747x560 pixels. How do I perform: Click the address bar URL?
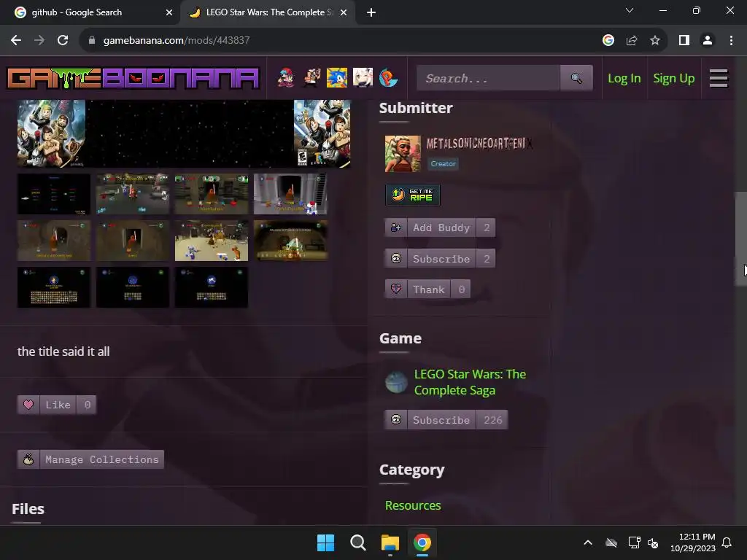click(x=177, y=40)
